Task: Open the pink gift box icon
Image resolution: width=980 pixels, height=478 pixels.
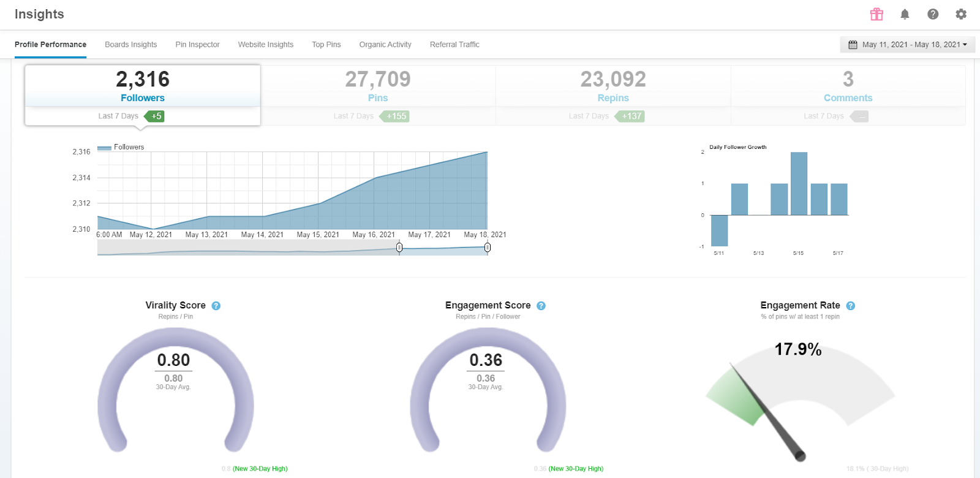Action: click(x=876, y=14)
